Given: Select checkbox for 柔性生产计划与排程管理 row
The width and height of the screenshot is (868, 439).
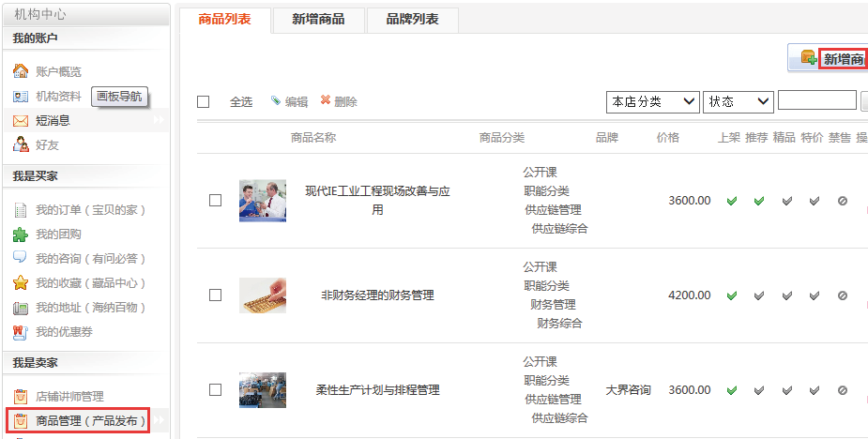Looking at the screenshot, I should point(215,389).
